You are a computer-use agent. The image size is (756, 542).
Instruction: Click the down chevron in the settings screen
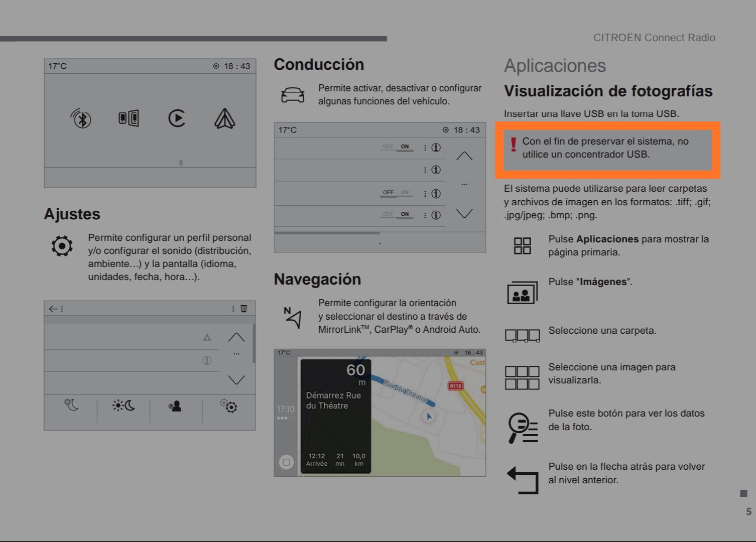tap(236, 380)
